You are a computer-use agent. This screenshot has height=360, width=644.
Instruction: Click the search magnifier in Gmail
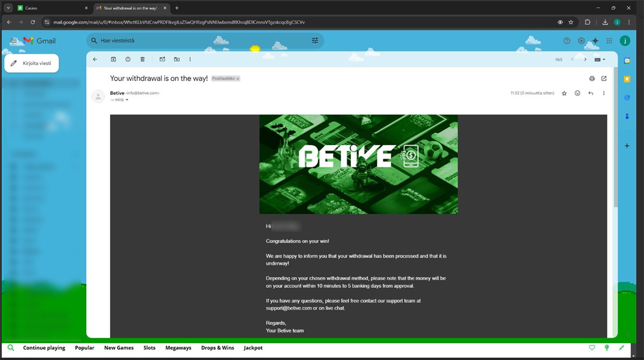tap(94, 40)
